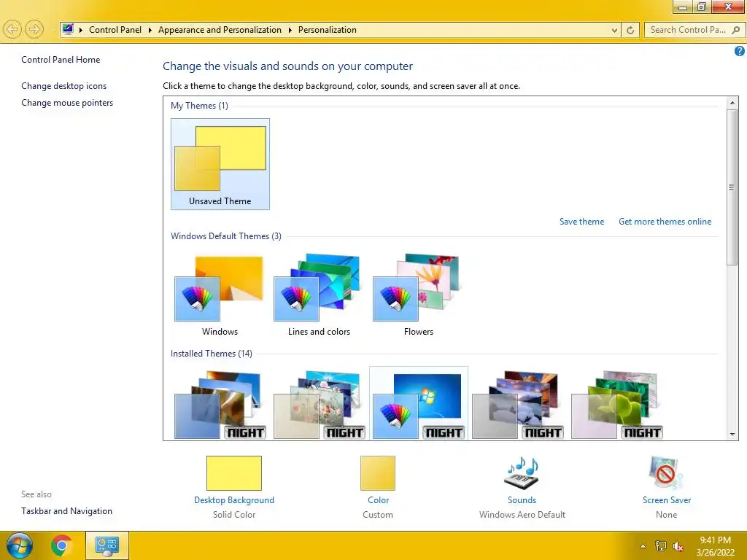Launch Google Chrome from taskbar

[x=61, y=545]
